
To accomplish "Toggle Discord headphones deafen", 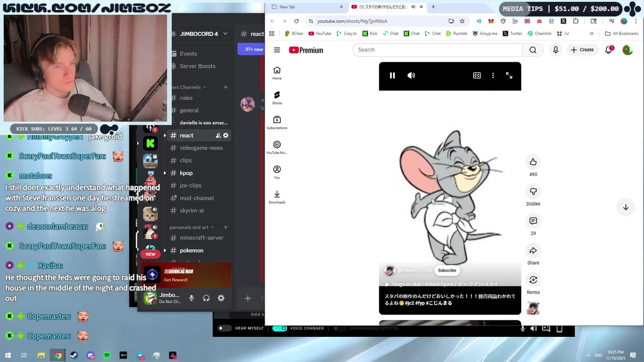I will [x=206, y=298].
